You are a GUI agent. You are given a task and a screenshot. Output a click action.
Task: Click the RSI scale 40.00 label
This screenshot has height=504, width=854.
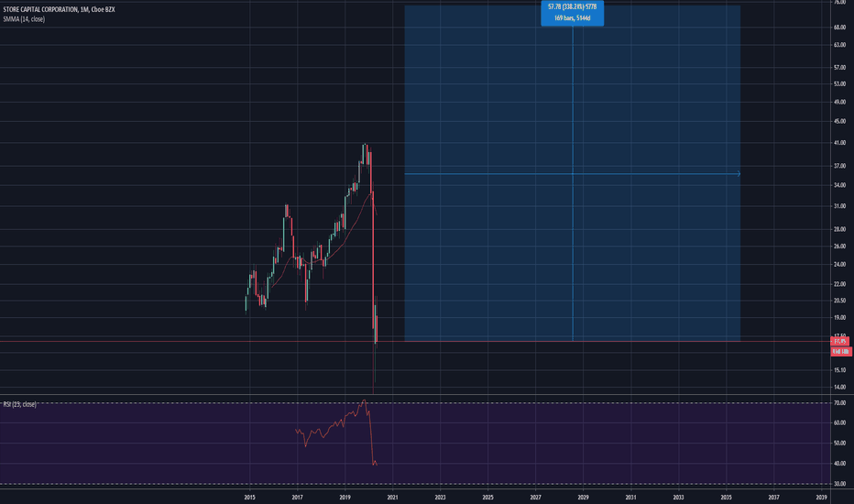(839, 464)
